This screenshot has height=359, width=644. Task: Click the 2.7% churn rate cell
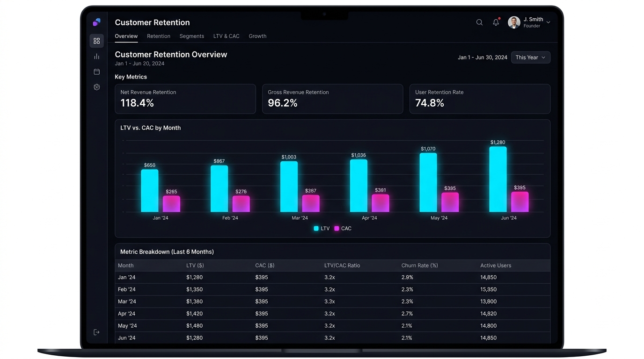[x=407, y=314]
